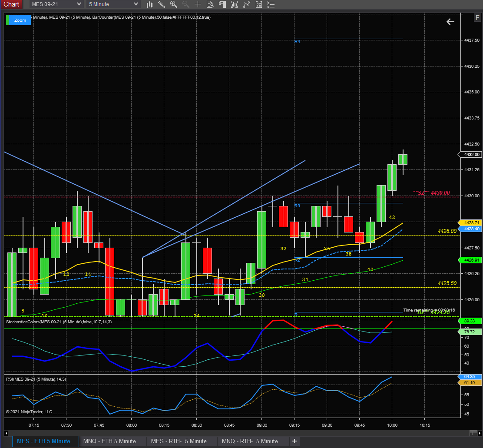The image size is (483, 448).
Task: Click the 10:00 time axis label
Action: pos(392,425)
